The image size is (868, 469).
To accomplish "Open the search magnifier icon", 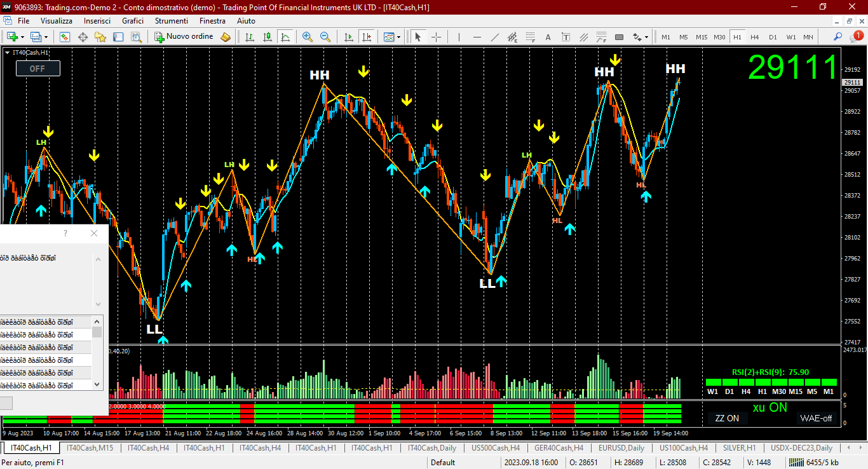I will (838, 37).
